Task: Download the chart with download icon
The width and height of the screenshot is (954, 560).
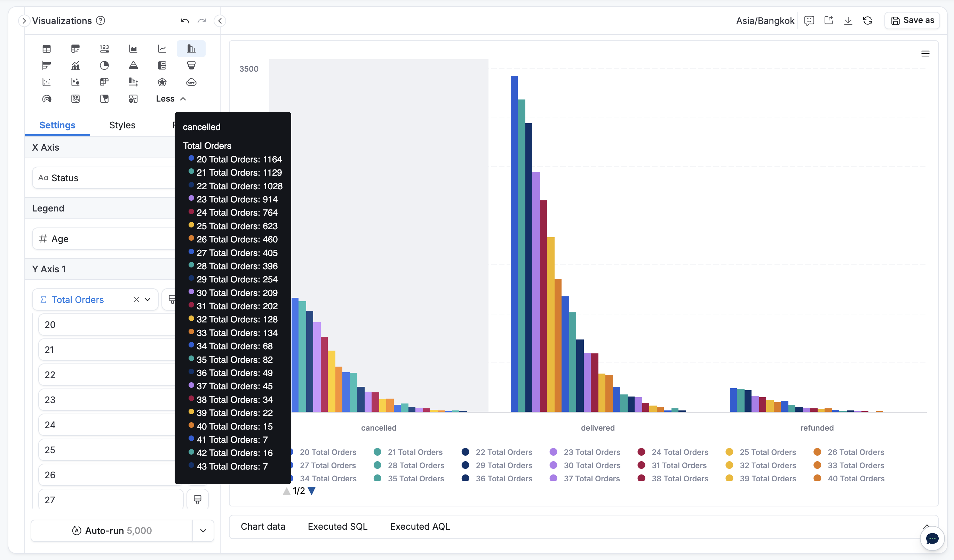Action: 848,21
